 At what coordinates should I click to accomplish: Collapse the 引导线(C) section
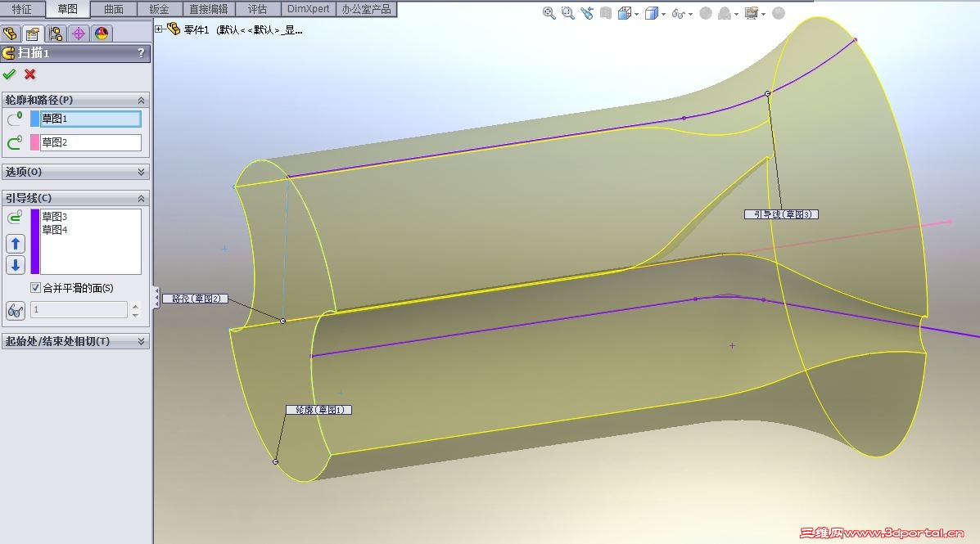pyautogui.click(x=142, y=198)
